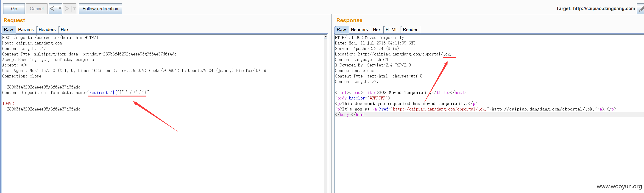644x193 pixels.
Task: Open the Response Headers tab
Action: pyautogui.click(x=359, y=30)
